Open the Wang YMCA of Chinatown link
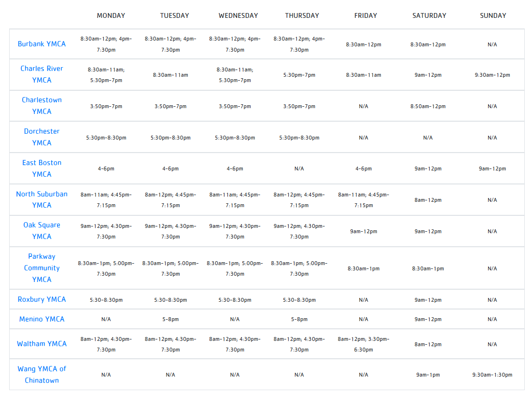The height and width of the screenshot is (394, 532). pos(42,375)
